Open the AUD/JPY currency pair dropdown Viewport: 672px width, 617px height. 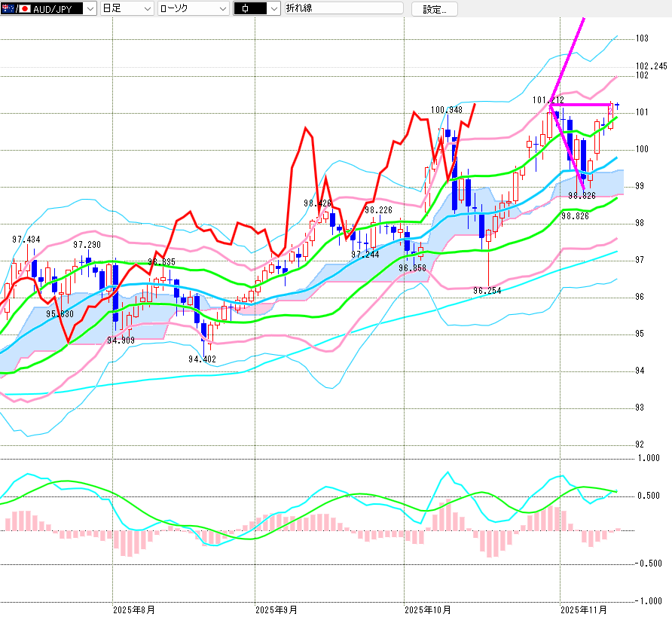click(x=90, y=9)
